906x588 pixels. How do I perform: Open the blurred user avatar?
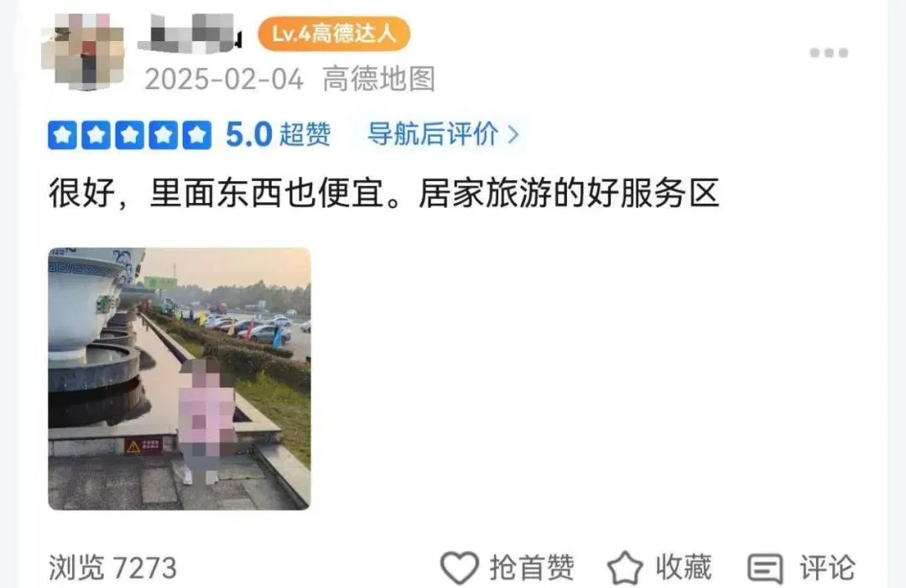(84, 51)
